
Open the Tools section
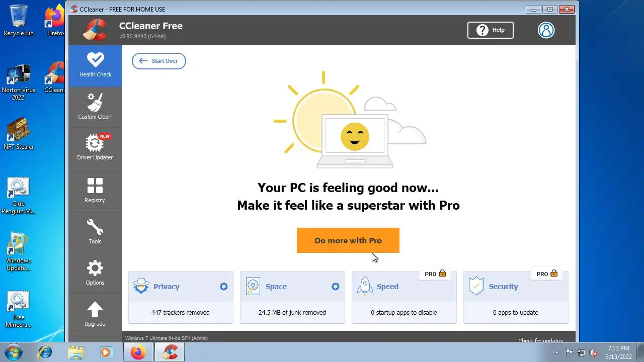(x=95, y=231)
